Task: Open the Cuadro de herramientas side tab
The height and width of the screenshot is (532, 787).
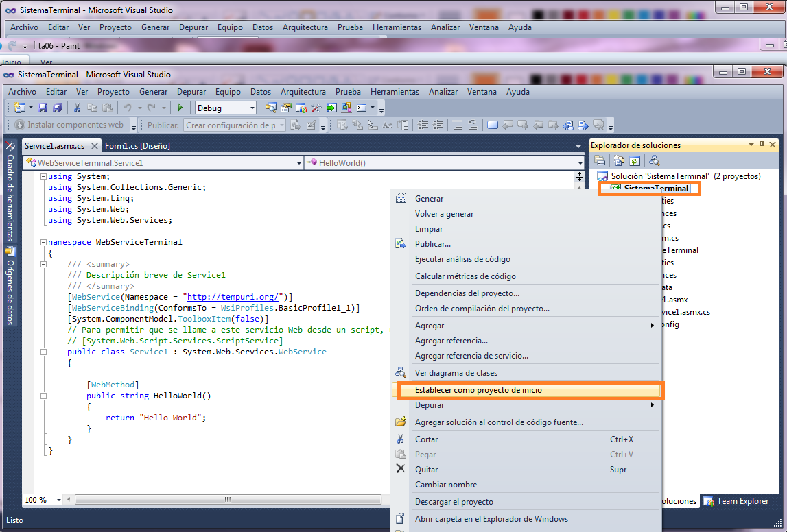Action: point(10,191)
